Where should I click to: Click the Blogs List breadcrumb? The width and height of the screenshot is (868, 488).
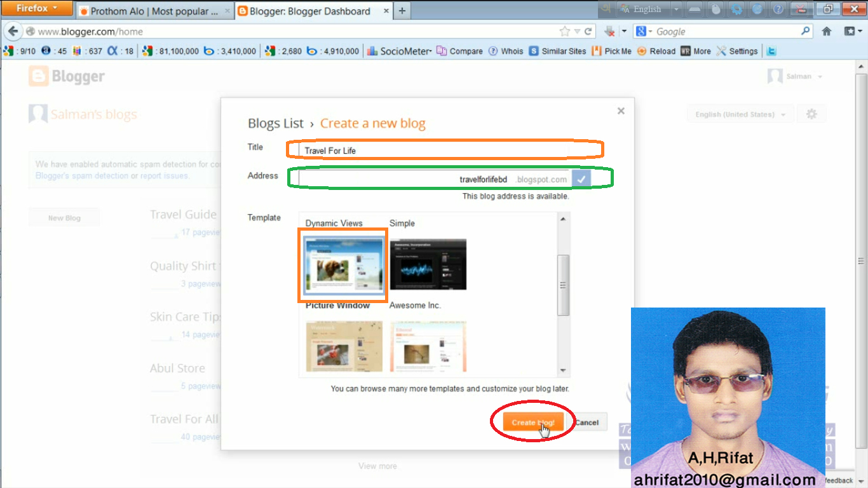point(276,123)
